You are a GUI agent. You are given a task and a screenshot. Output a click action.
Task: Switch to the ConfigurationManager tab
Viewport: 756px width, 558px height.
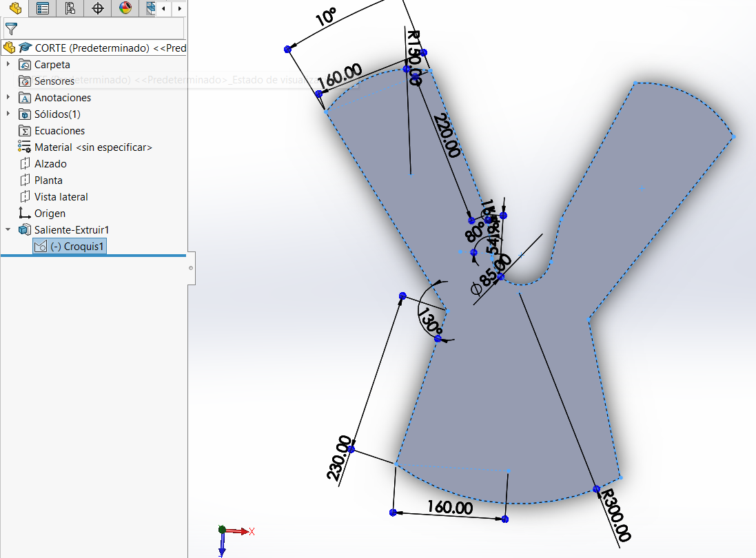click(70, 8)
